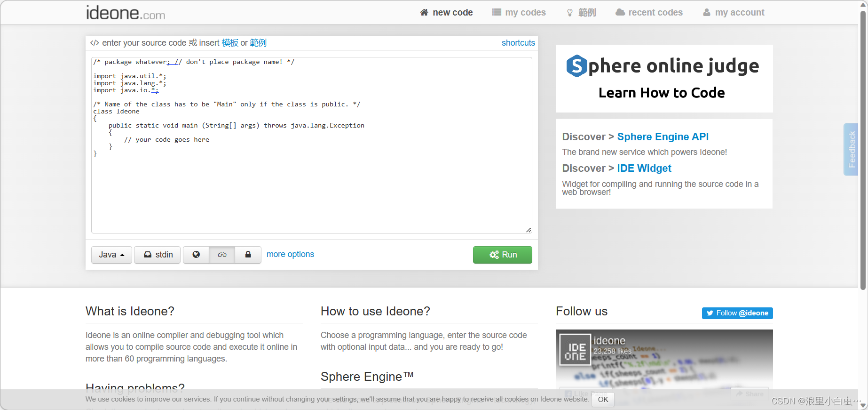Set visibility to private lock icon
Viewport: 868px width, 410px height.
248,255
